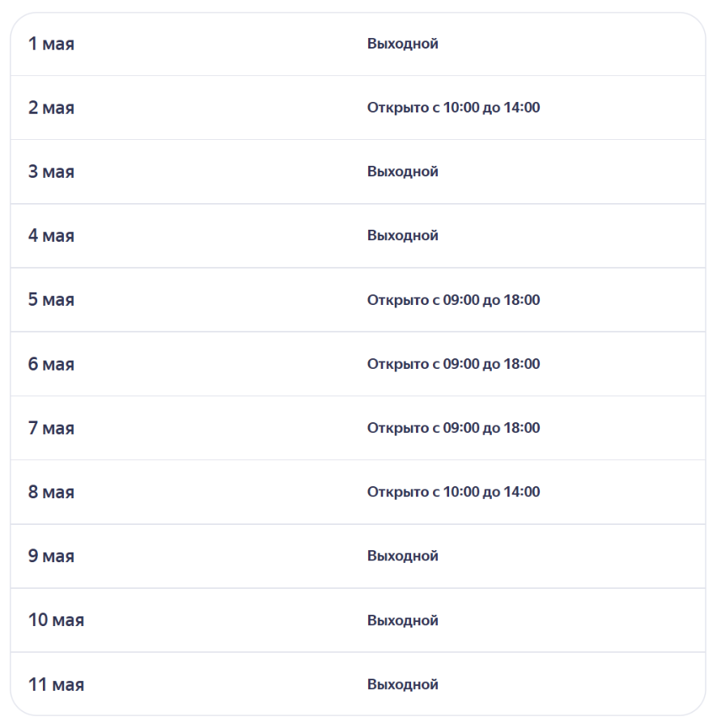Select the 5 мая date label

point(51,300)
